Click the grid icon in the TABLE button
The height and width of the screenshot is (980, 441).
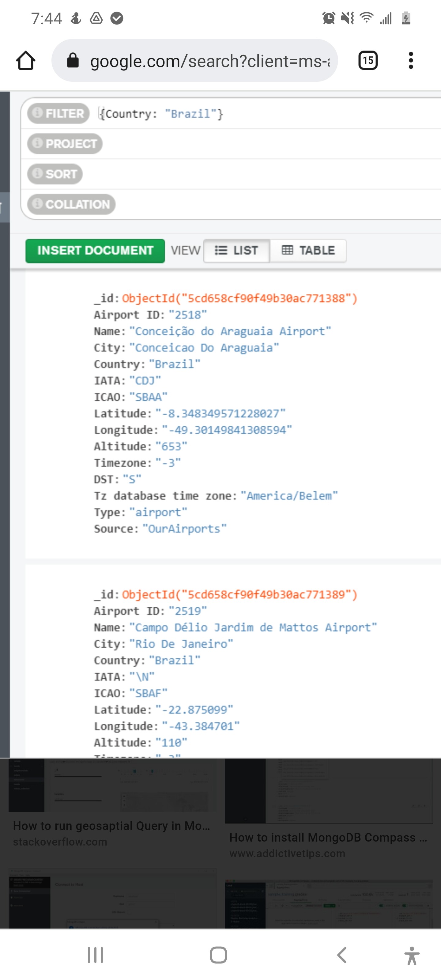click(287, 250)
